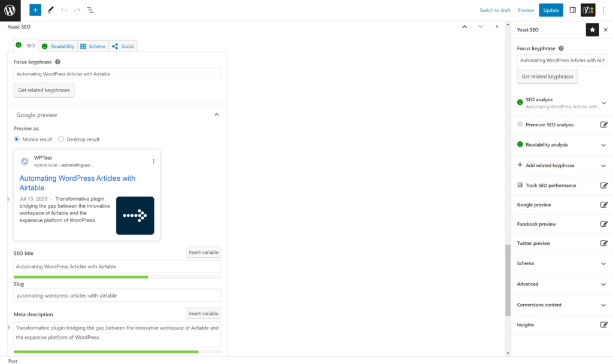Click Insert variable for Meta description
Image resolution: width=613 pixels, height=364 pixels.
click(x=204, y=314)
